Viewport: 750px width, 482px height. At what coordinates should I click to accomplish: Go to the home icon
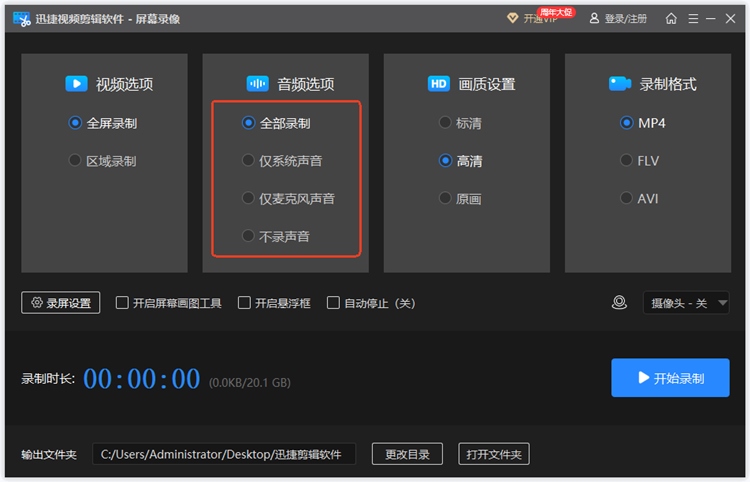tap(671, 19)
